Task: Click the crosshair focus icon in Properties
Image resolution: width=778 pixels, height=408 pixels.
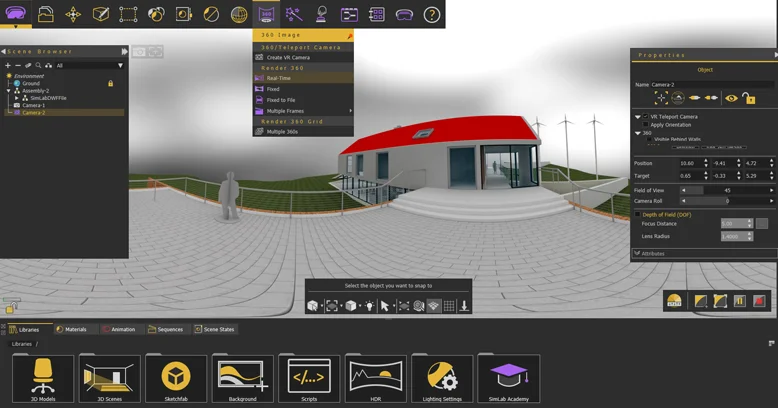Action: [661, 98]
